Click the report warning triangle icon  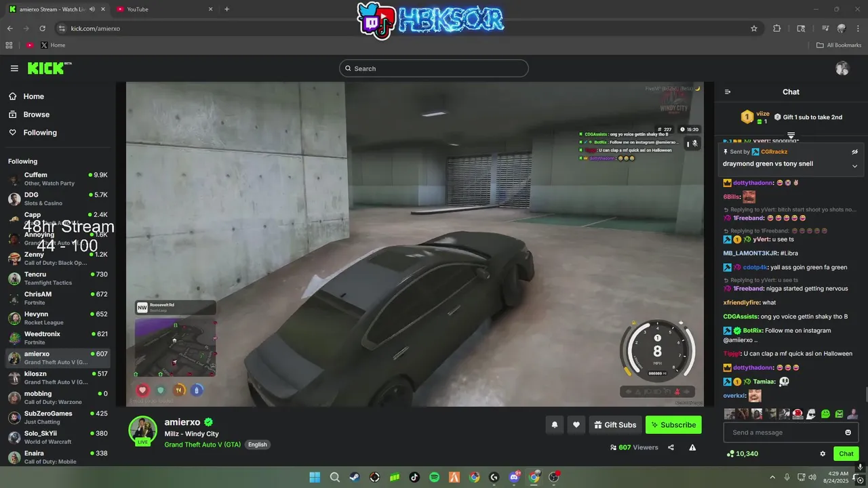point(692,447)
